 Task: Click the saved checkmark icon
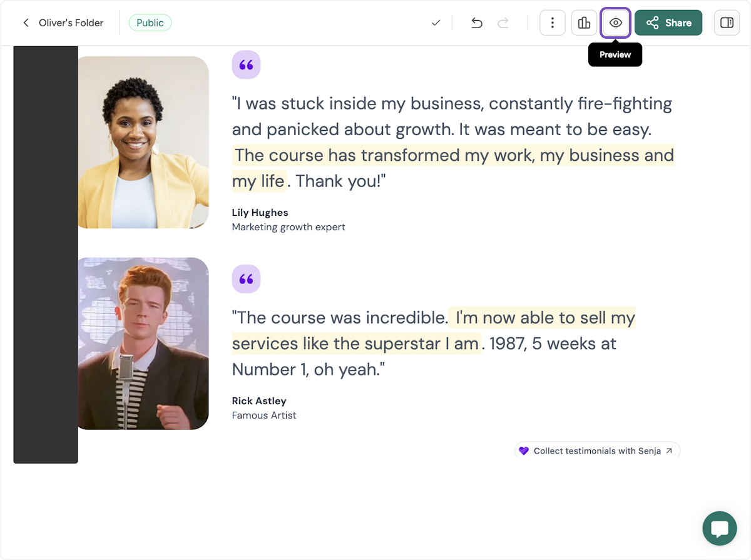(x=436, y=23)
